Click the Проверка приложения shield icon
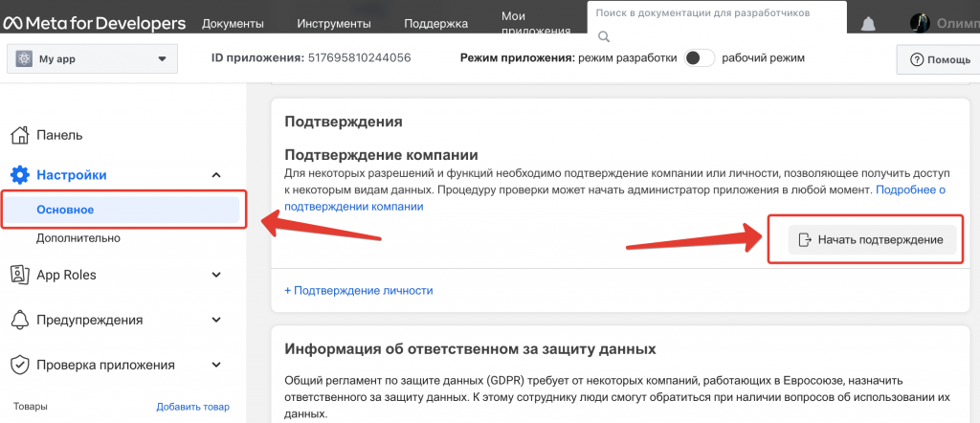 click(x=21, y=365)
